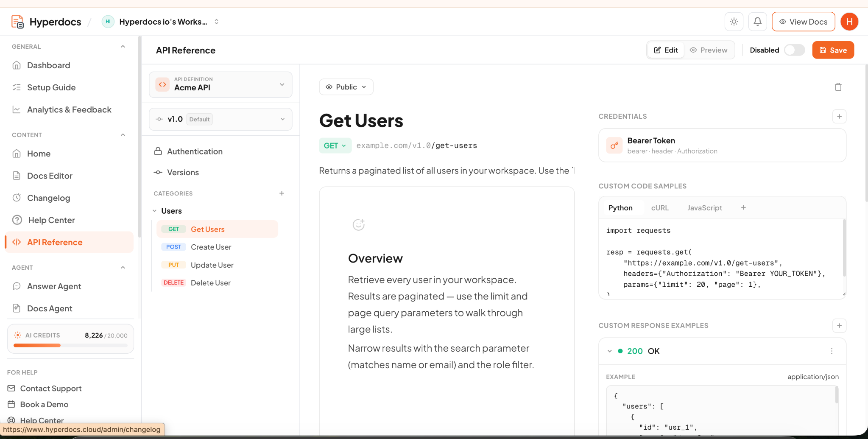
Task: Add a credential with plus icon
Action: pyautogui.click(x=839, y=116)
